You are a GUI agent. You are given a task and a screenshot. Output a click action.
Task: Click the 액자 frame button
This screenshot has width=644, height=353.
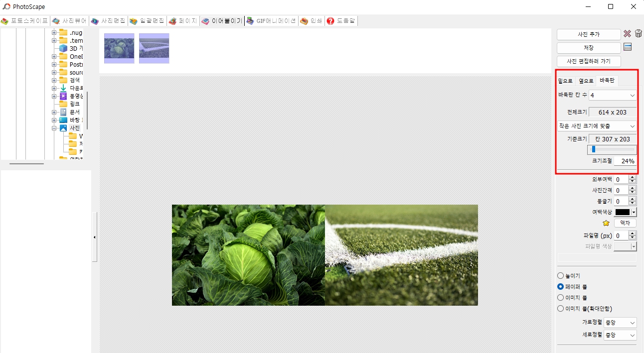(625, 223)
